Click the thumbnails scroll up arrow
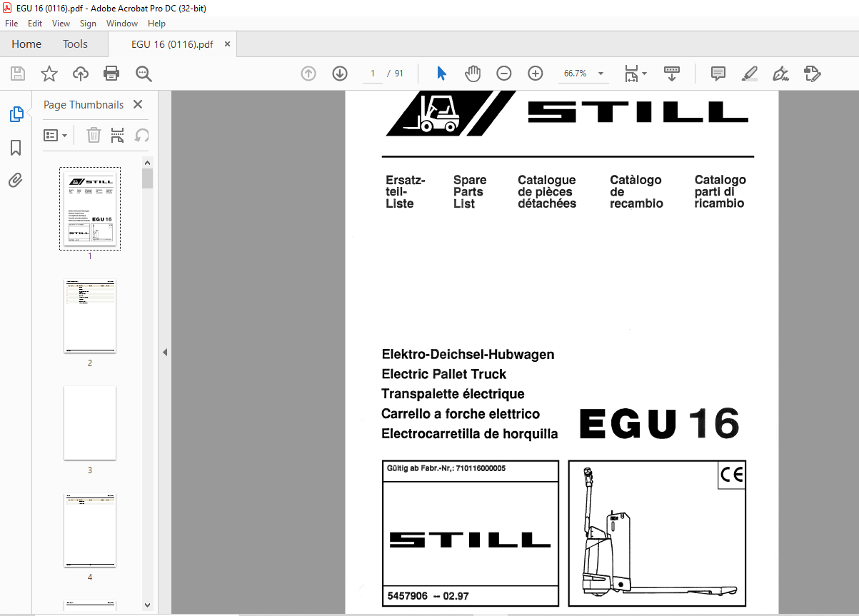The height and width of the screenshot is (616, 859). click(148, 163)
